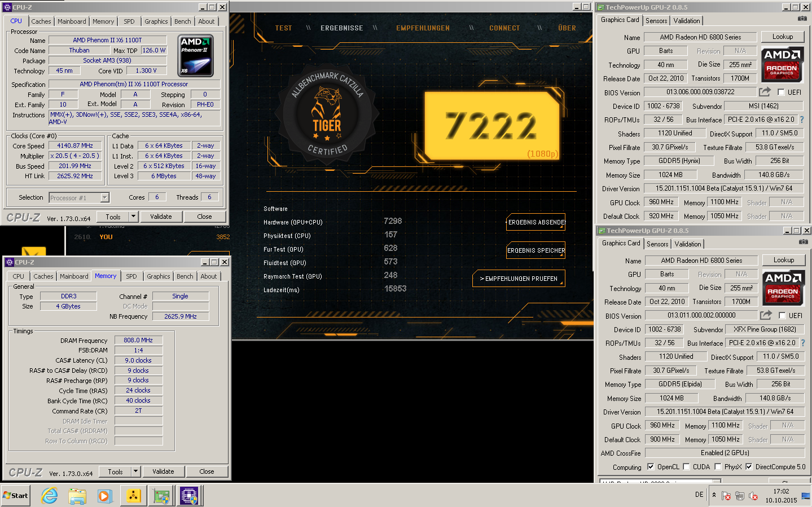Click the green GPU-Z taskbar icon
The width and height of the screenshot is (812, 507).
point(161,496)
